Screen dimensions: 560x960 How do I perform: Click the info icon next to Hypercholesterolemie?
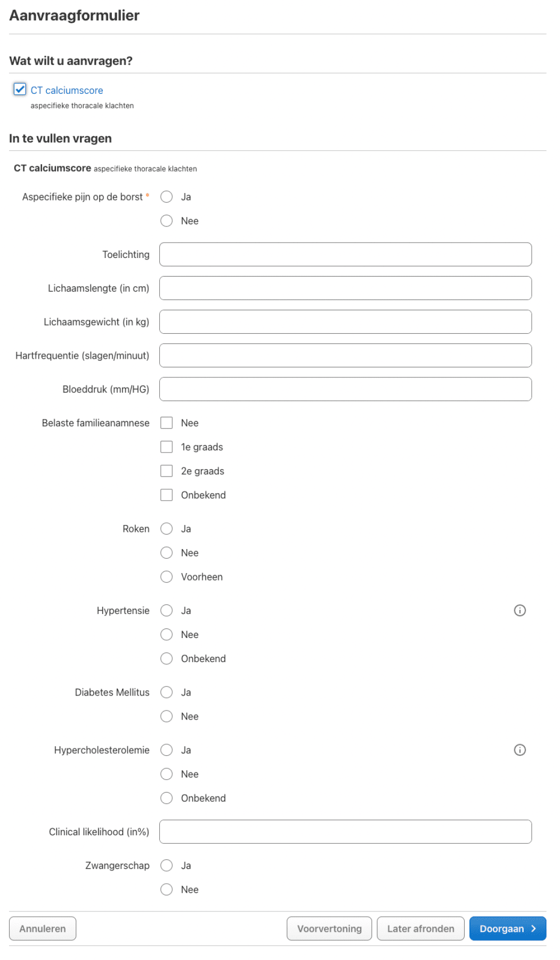(520, 750)
